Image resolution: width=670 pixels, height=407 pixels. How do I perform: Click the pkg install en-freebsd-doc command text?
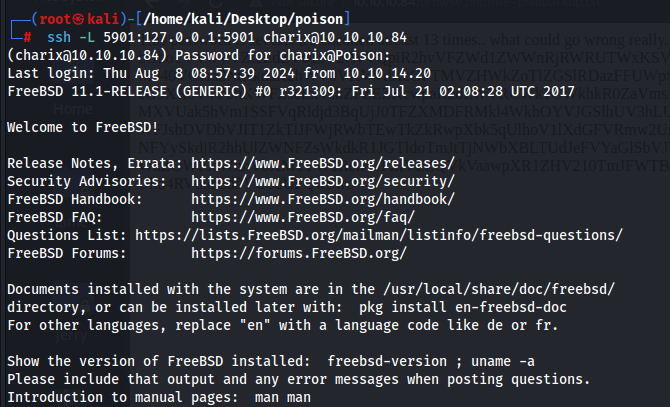tap(463, 307)
